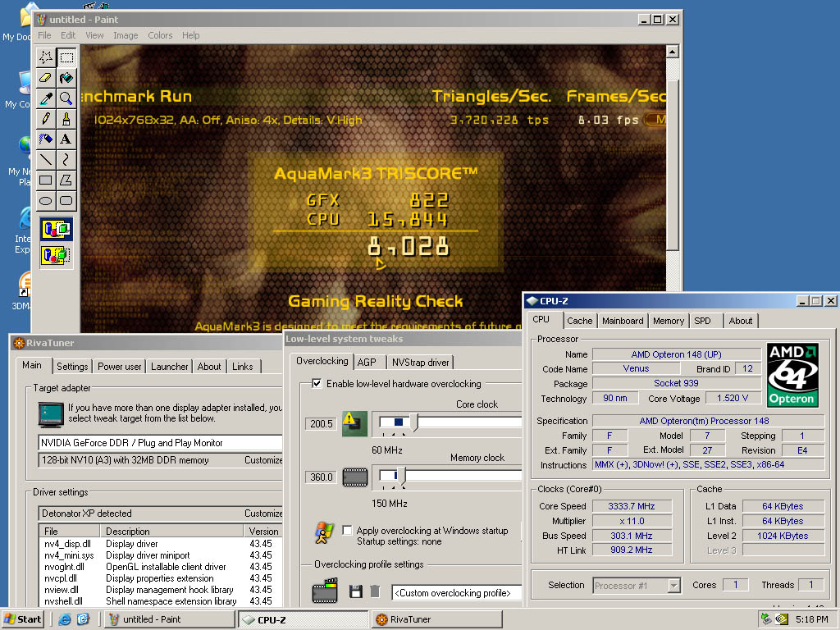Click the Core clock value field 200.5
The width and height of the screenshot is (840, 630).
(x=321, y=424)
